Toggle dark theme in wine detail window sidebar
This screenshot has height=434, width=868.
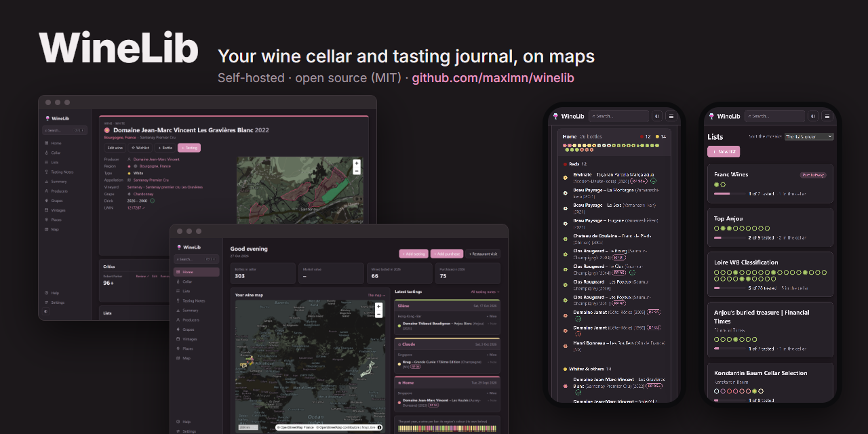(x=46, y=311)
